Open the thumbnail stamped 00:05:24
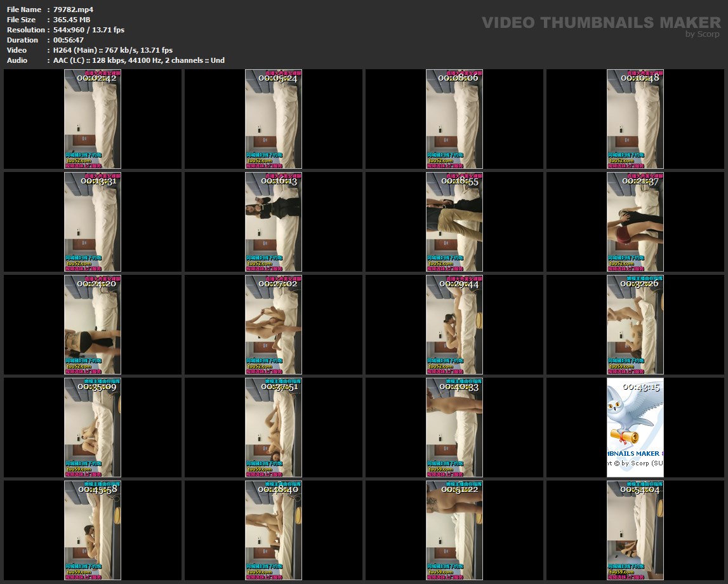Image resolution: width=728 pixels, height=584 pixels. (x=273, y=119)
